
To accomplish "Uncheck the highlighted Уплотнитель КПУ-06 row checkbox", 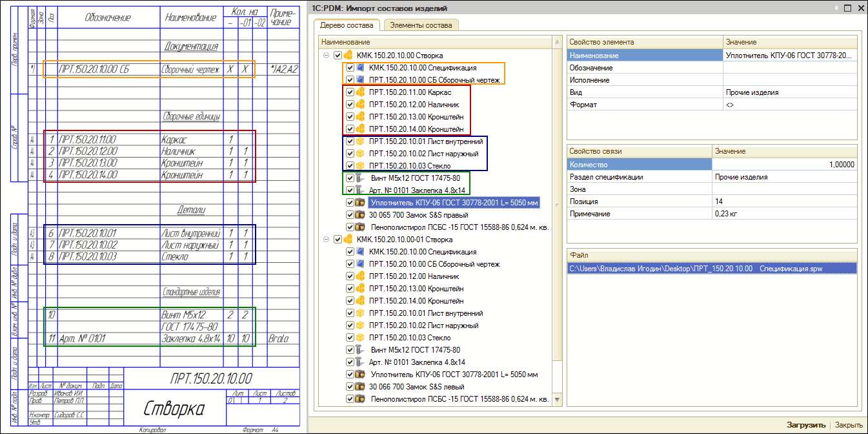I will point(350,202).
